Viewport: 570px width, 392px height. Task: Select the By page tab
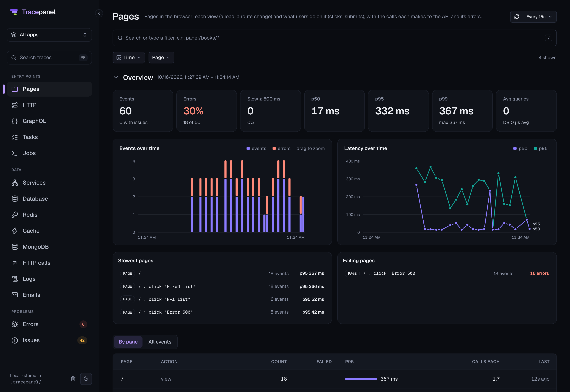(128, 342)
